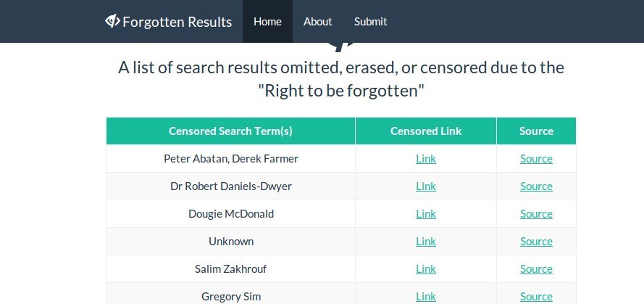The image size is (644, 304).
Task: Go to the About page
Action: 317,22
